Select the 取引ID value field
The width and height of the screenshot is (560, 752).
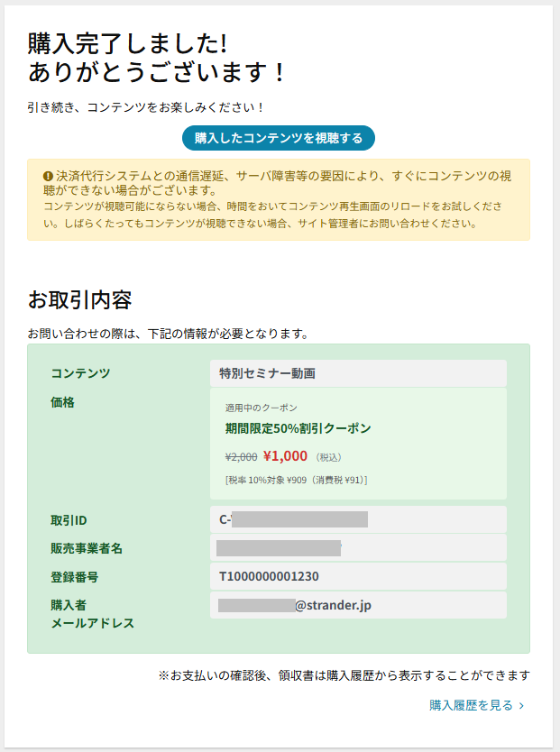[358, 519]
